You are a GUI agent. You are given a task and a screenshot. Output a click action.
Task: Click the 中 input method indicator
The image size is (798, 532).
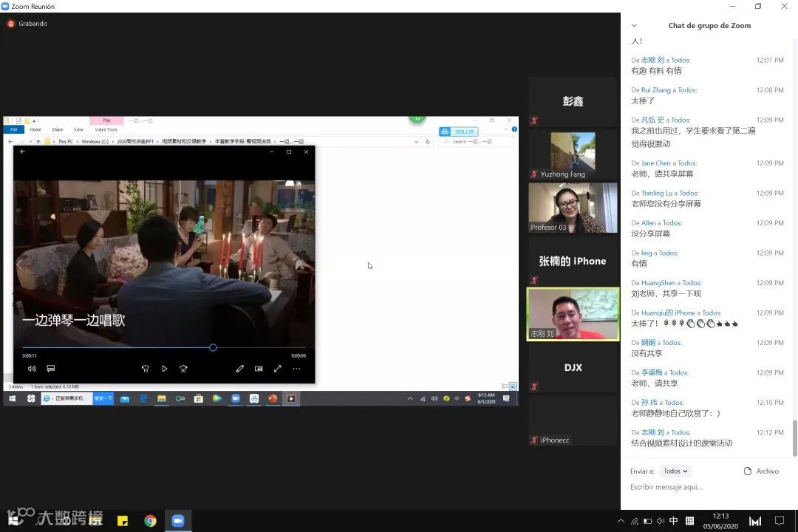[x=674, y=520]
